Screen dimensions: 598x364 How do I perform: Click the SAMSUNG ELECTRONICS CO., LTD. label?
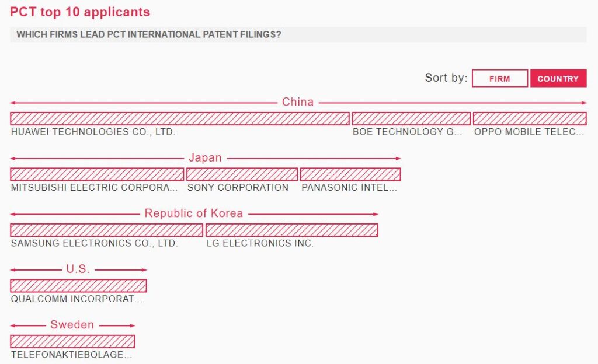click(x=95, y=243)
